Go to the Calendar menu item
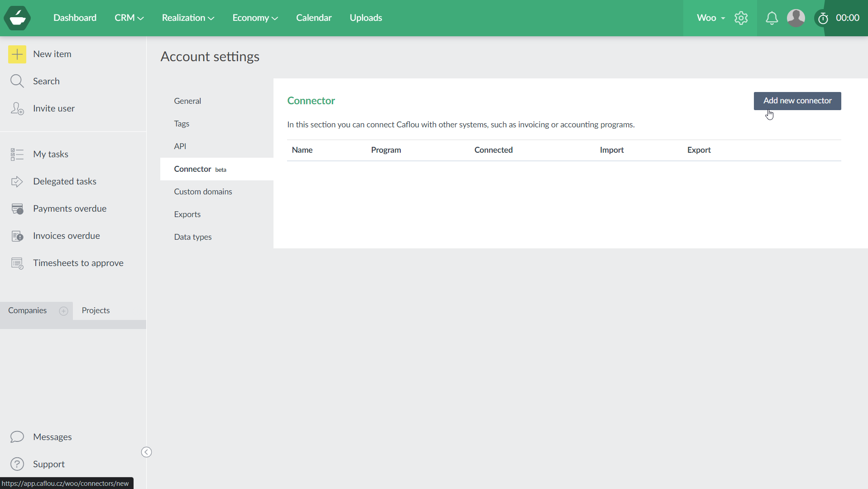The height and width of the screenshot is (489, 868). point(313,18)
